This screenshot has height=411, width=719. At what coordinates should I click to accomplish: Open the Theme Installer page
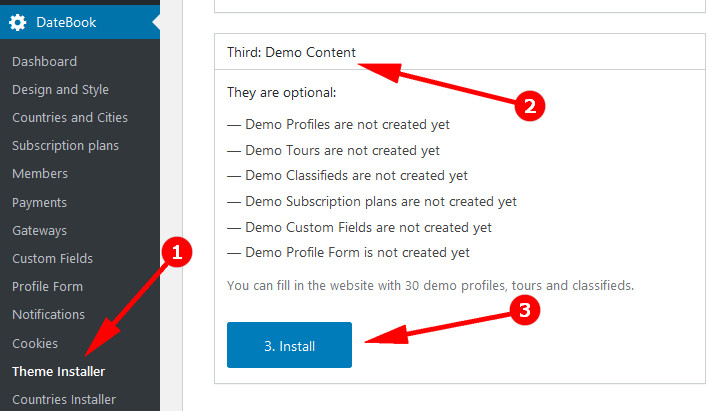point(58,371)
